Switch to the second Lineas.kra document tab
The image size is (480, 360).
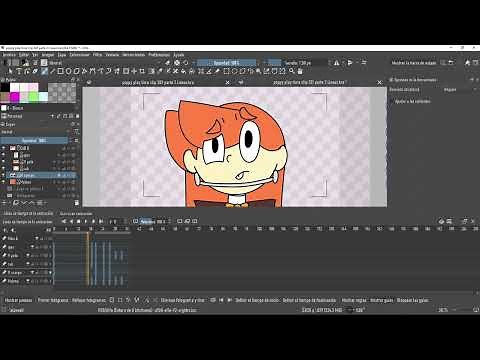(x=310, y=82)
